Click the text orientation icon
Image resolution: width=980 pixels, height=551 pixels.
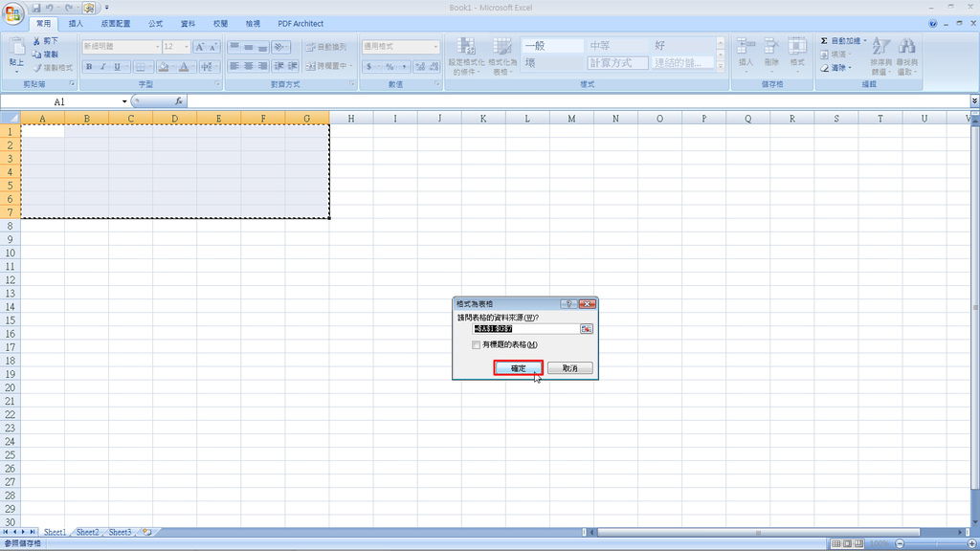coord(278,47)
